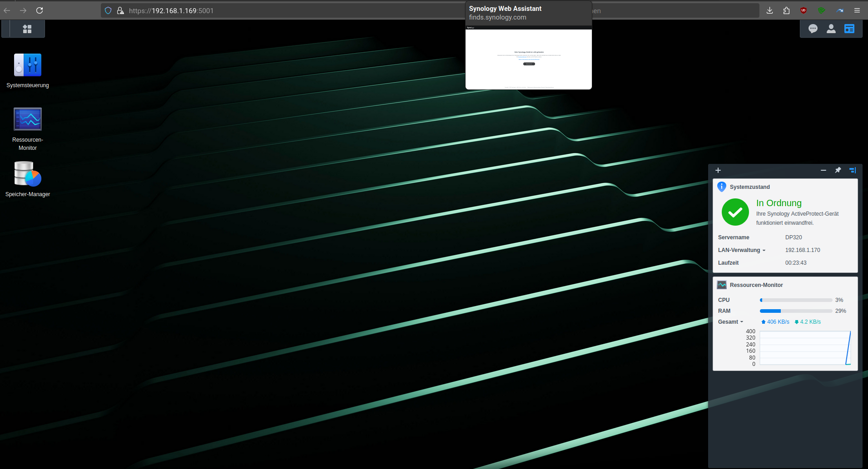Expand the Gesamt network dropdown
868x469 pixels.
(730, 322)
